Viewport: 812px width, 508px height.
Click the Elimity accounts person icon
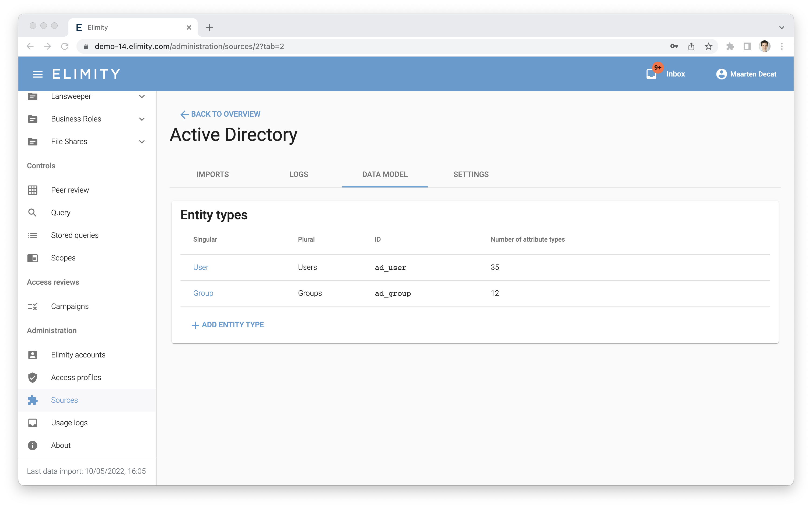pos(33,355)
